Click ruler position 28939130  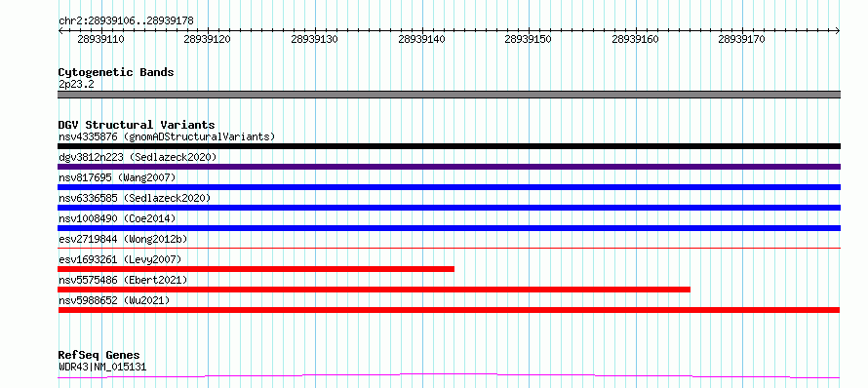[x=314, y=39]
